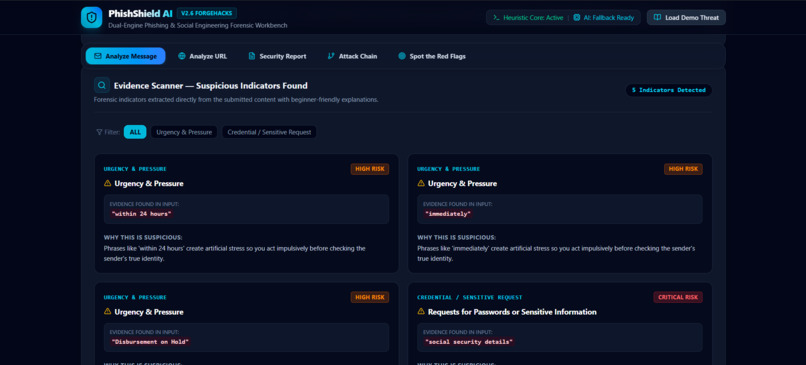806x365 pixels.
Task: Open the Spot the Red Flags tab
Action: (x=432, y=56)
